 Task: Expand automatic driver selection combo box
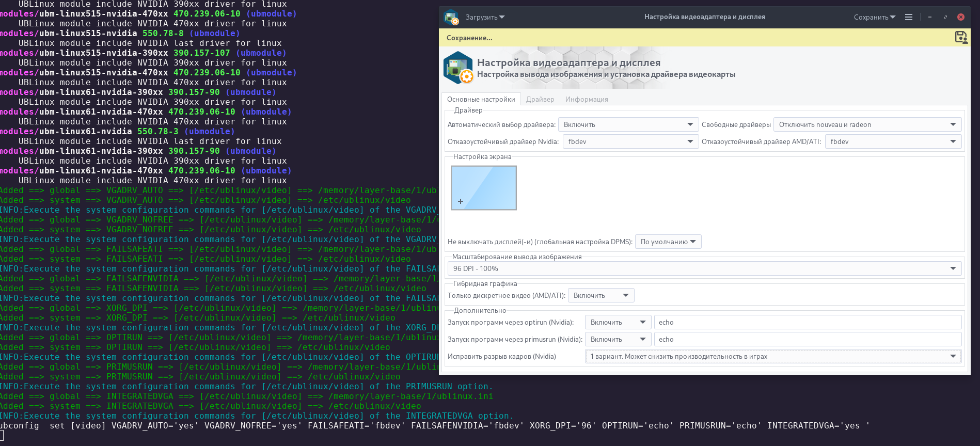point(628,124)
